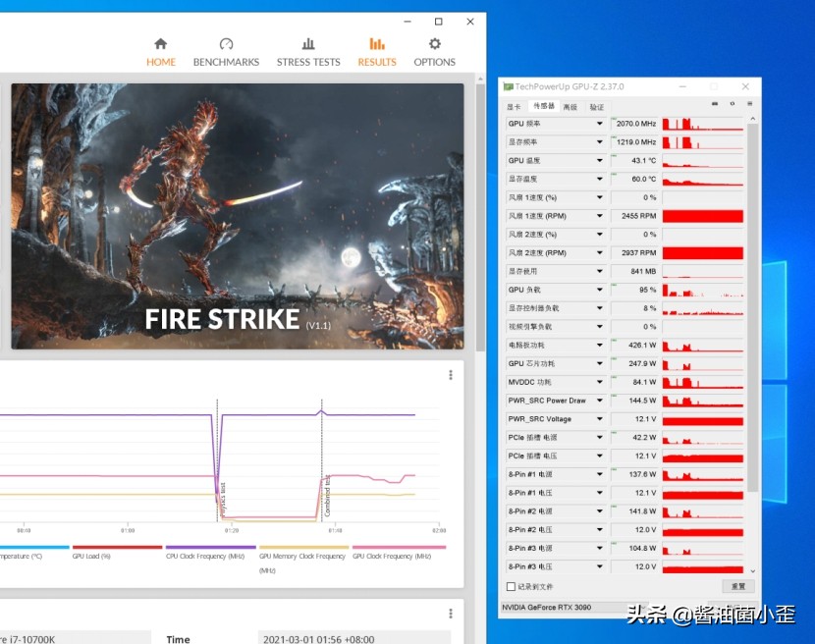Click the 841 MB memory usage value

click(634, 271)
